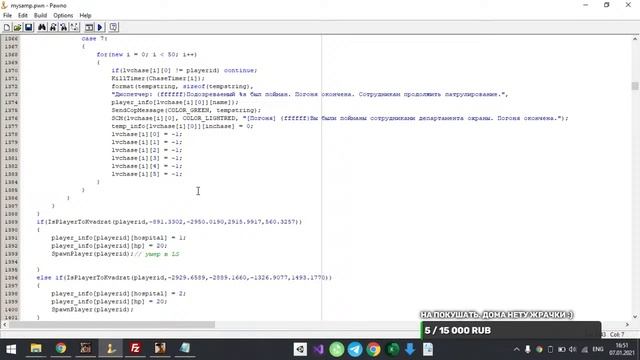Click line 'lvchase[i][3] = -1;'
Viewport: 640px width, 360px height.
pyautogui.click(x=147, y=158)
